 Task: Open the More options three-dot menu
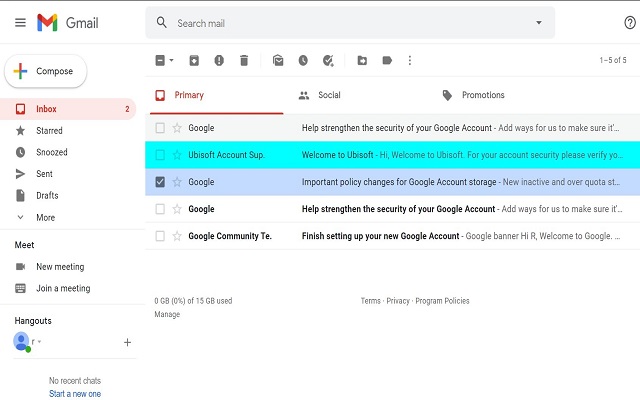click(410, 60)
